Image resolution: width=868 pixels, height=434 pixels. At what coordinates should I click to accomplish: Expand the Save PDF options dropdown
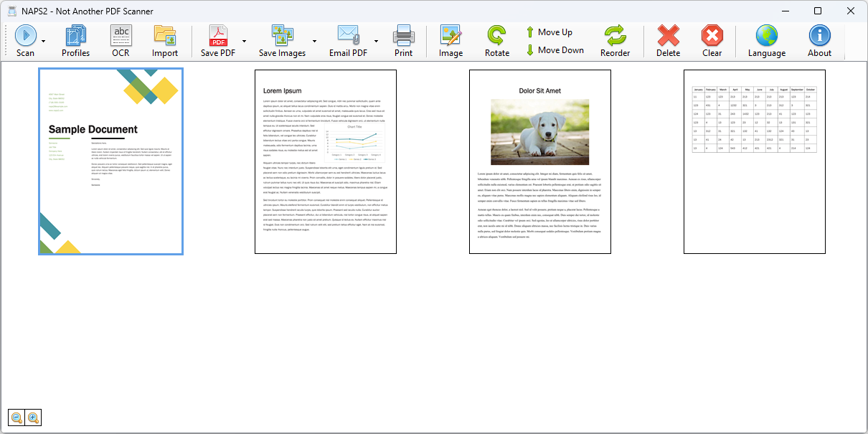[242, 42]
